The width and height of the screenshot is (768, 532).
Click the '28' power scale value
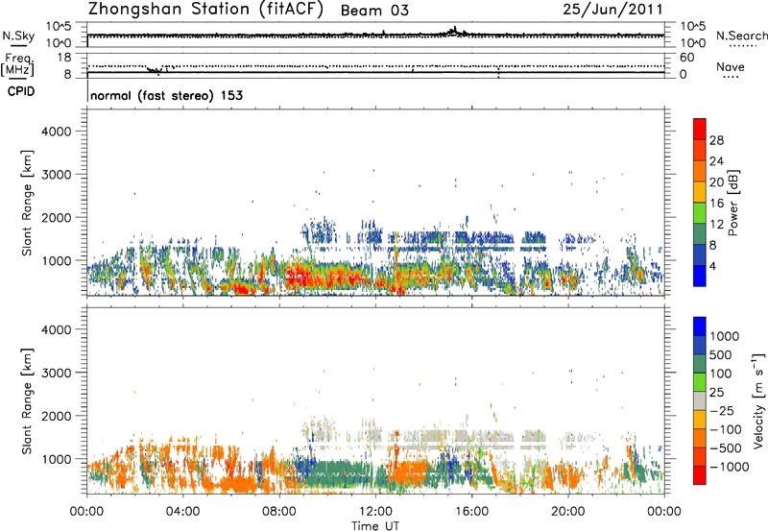point(716,140)
